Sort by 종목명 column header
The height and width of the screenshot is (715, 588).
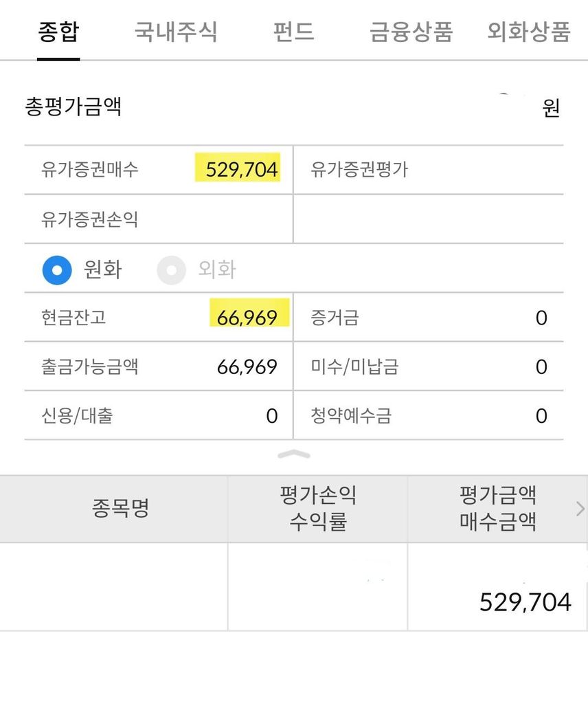(x=120, y=509)
